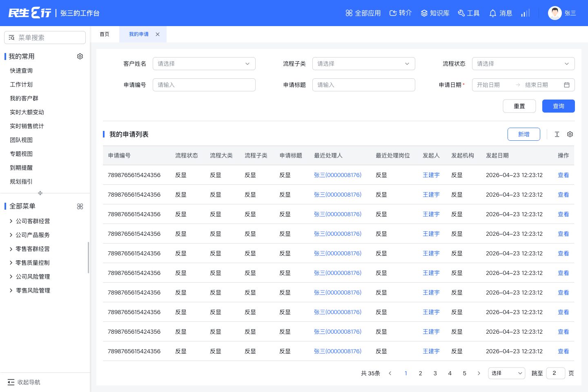
Task: Click gear icon beside 我的常用
Action: 80,56
